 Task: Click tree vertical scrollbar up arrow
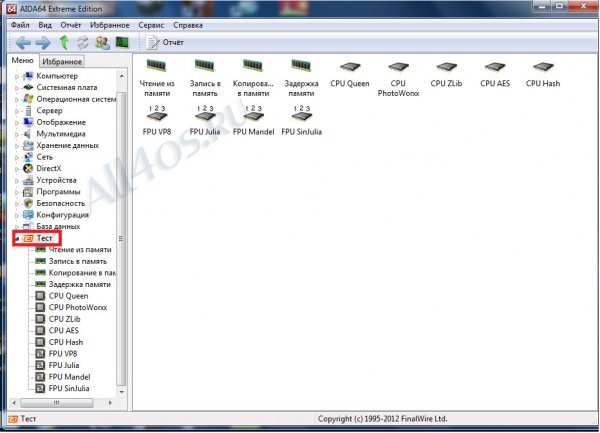(x=121, y=76)
